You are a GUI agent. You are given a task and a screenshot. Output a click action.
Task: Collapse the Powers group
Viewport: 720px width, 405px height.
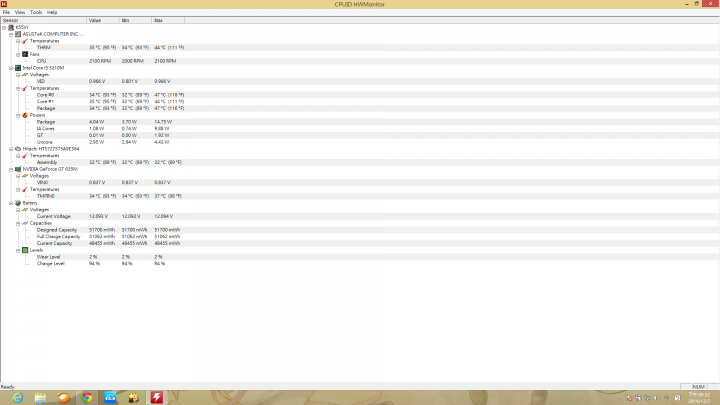18,116
